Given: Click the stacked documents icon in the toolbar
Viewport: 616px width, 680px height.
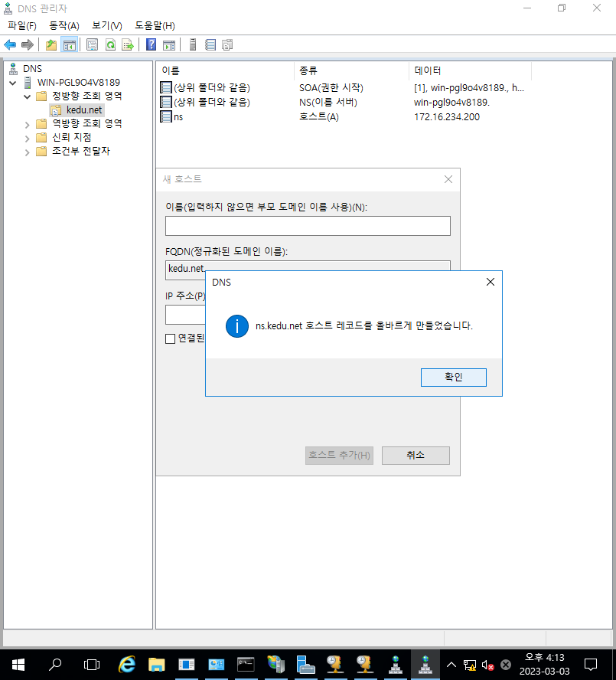Looking at the screenshot, I should 227,44.
